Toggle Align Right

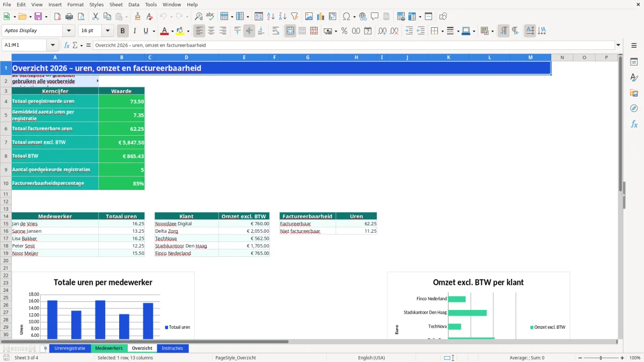pyautogui.click(x=223, y=31)
